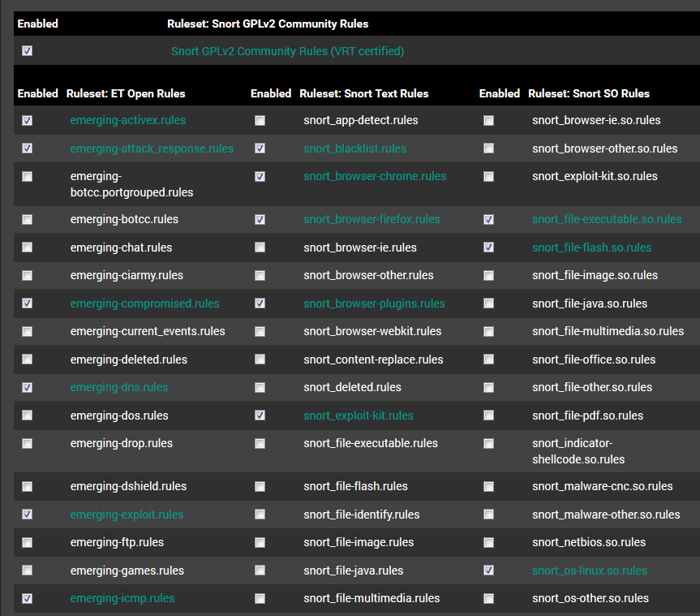Enable snort_exploit-kit.so.rules checkbox
The image size is (700, 616).
489,176
